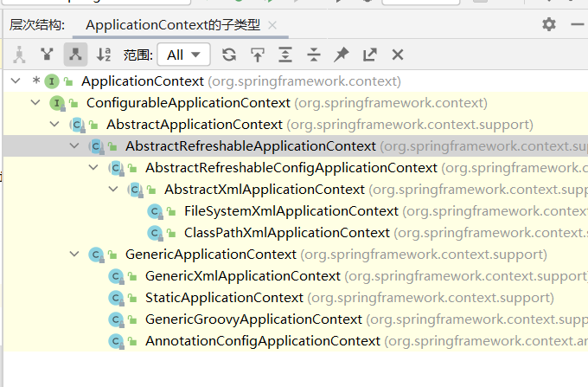Image resolution: width=588 pixels, height=387 pixels.
Task: Select AnnotationConfigApplicationContext class
Action: (x=296, y=341)
